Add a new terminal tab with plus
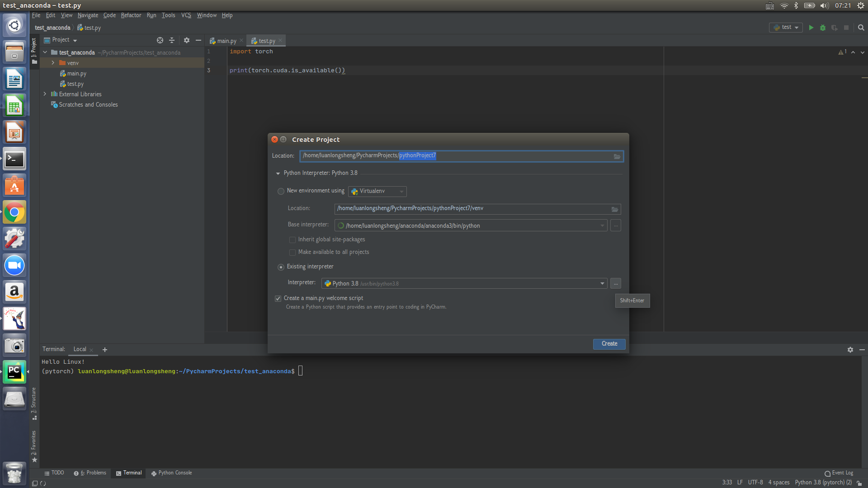Screen dimensions: 868x488 point(105,350)
